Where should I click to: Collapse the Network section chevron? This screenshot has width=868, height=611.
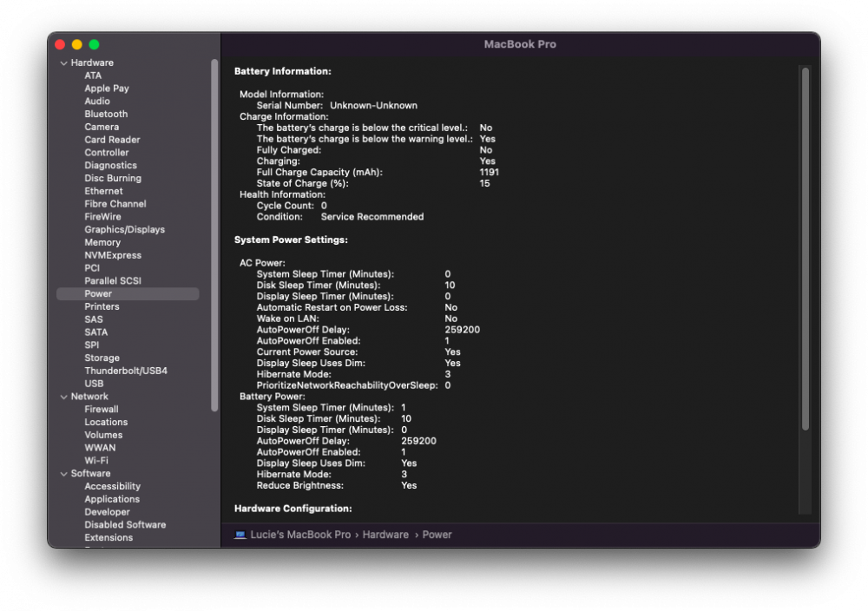point(63,397)
